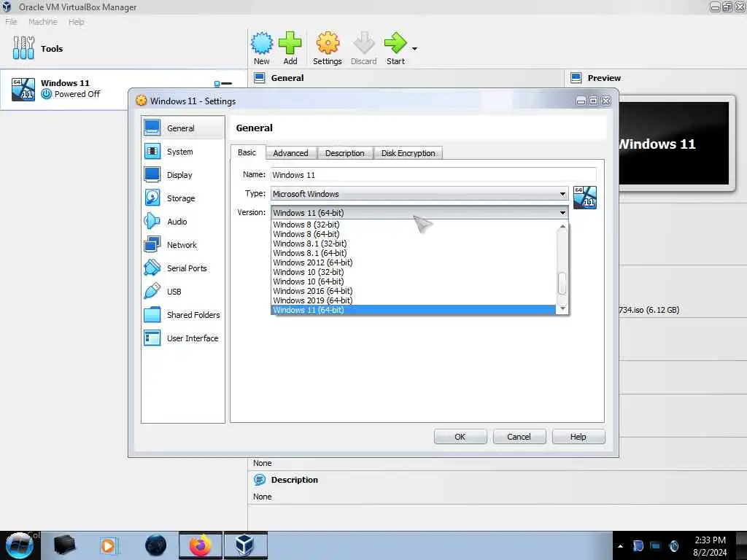Open the Network category icon
This screenshot has width=747, height=560.
point(152,244)
